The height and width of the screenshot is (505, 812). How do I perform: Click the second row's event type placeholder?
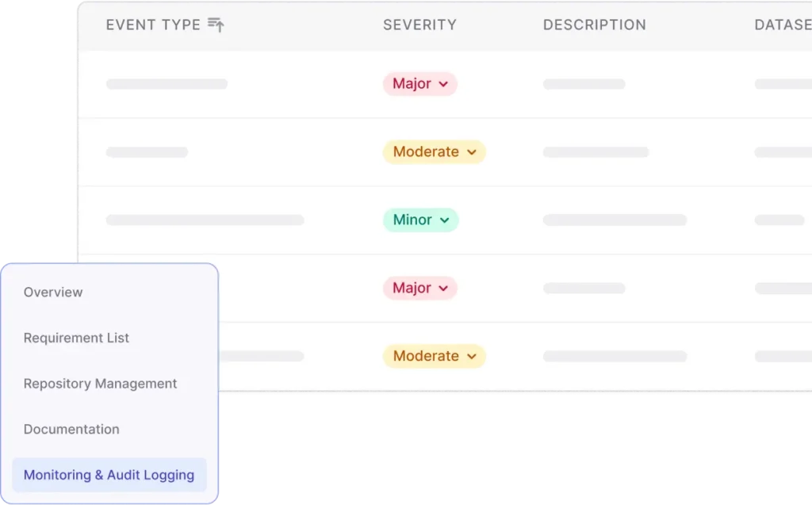click(147, 152)
